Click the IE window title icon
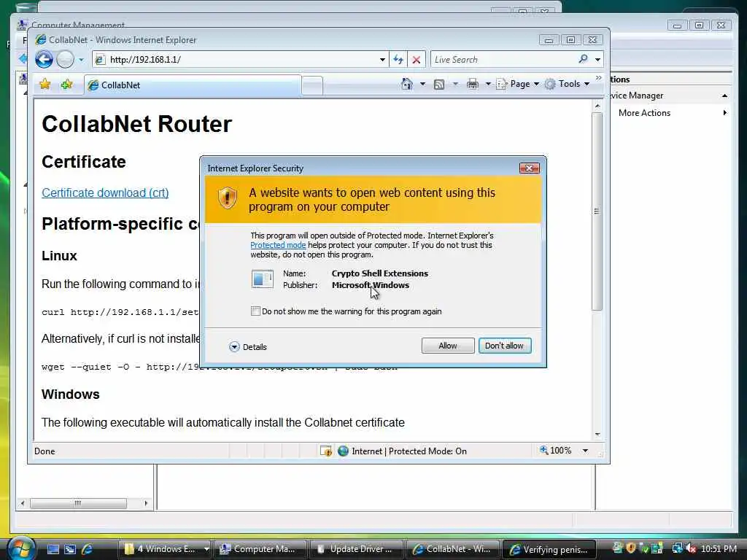 pos(41,40)
